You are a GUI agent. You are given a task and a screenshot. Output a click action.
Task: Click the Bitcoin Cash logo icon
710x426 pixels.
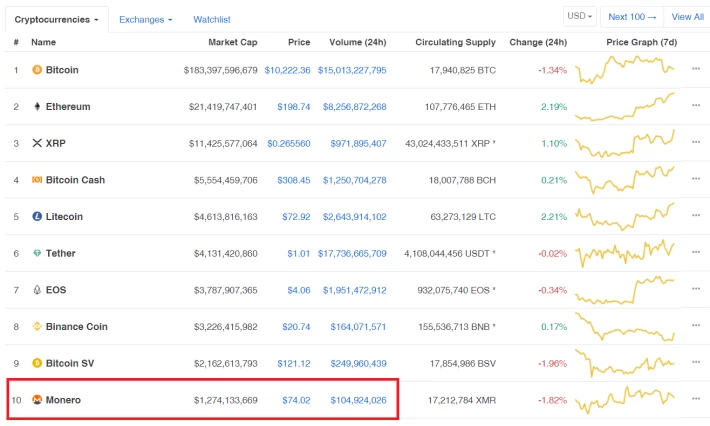click(37, 180)
